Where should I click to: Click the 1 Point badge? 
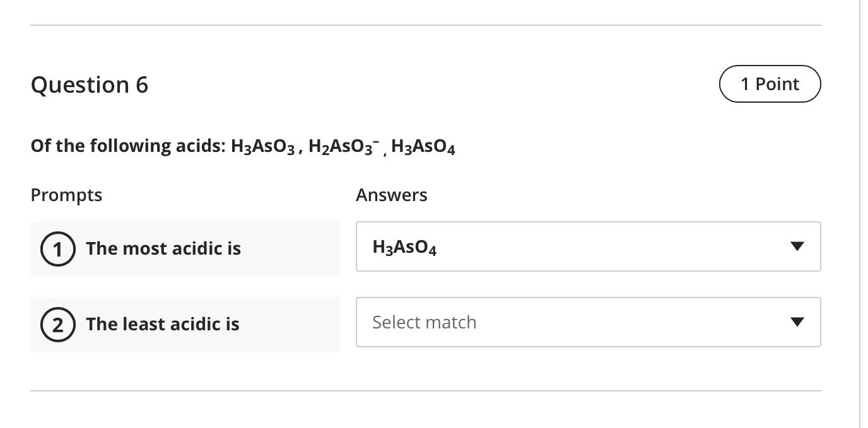770,84
